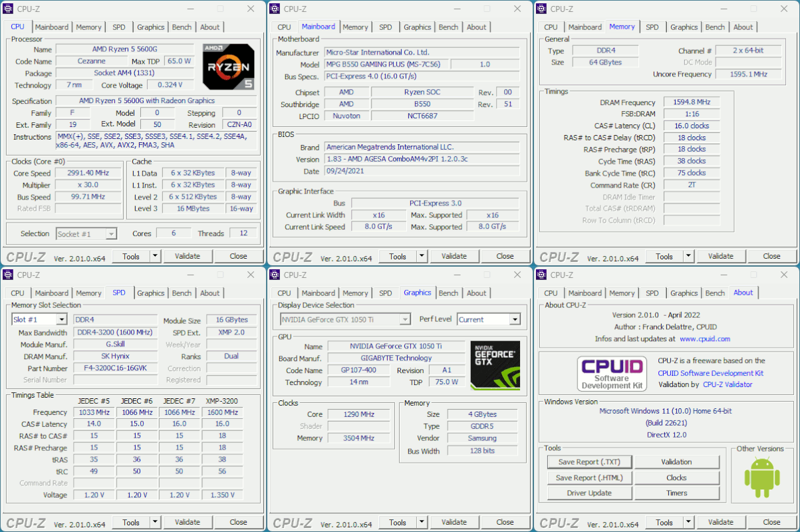This screenshot has width=800, height=532.
Task: Switch to the Graphics tab in the About CPU-Z window
Action: pyautogui.click(x=684, y=293)
